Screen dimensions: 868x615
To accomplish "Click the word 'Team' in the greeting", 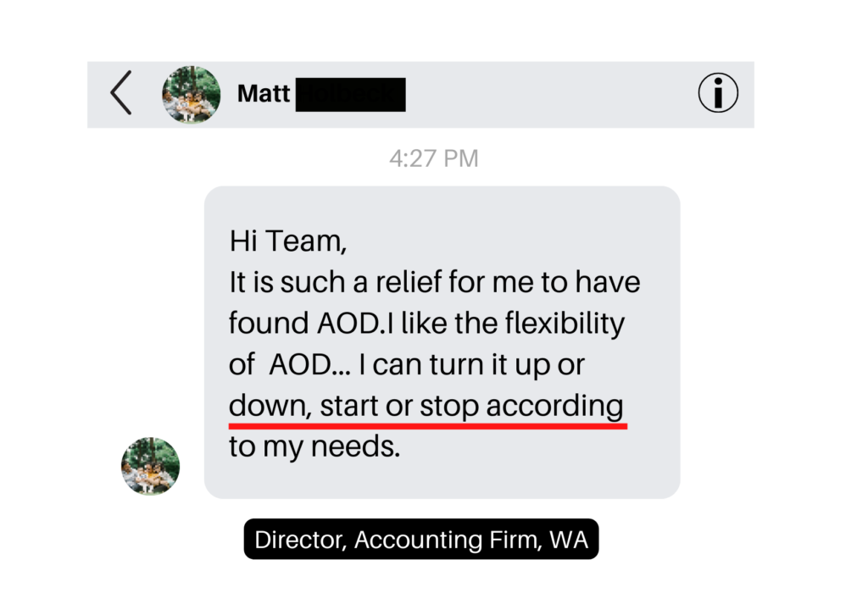I will pyautogui.click(x=303, y=241).
